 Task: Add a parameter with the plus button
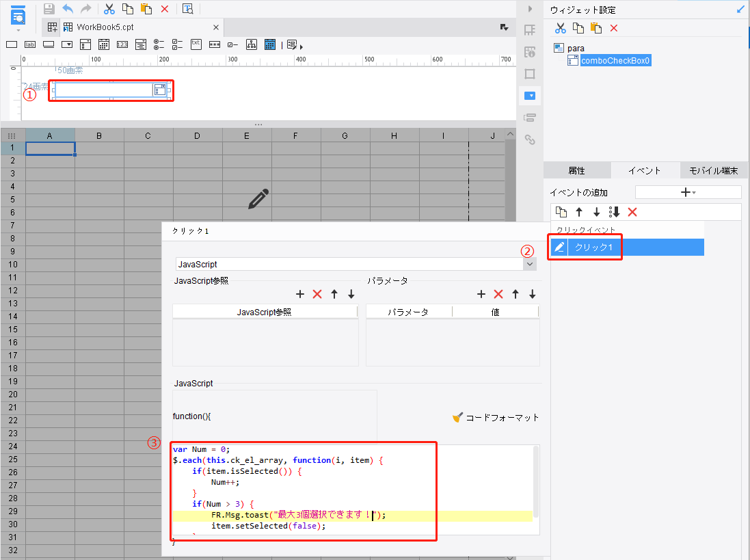click(481, 294)
